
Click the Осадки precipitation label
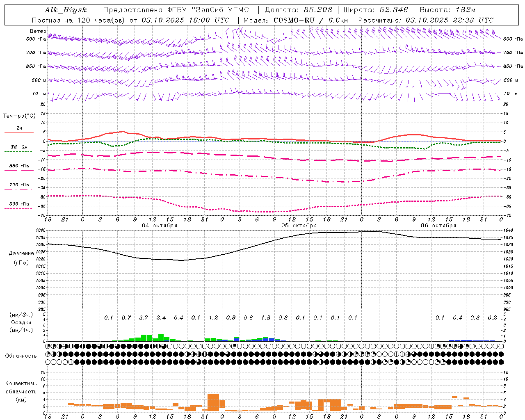click(21, 322)
